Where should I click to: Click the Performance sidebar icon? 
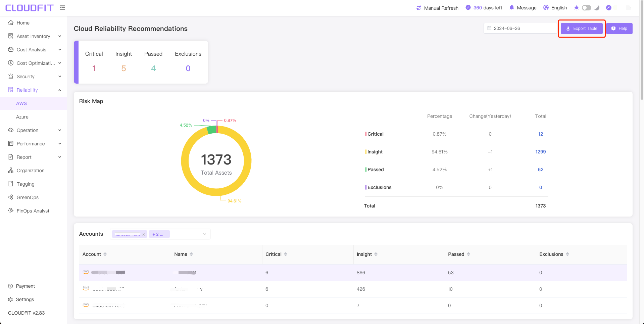click(x=11, y=143)
